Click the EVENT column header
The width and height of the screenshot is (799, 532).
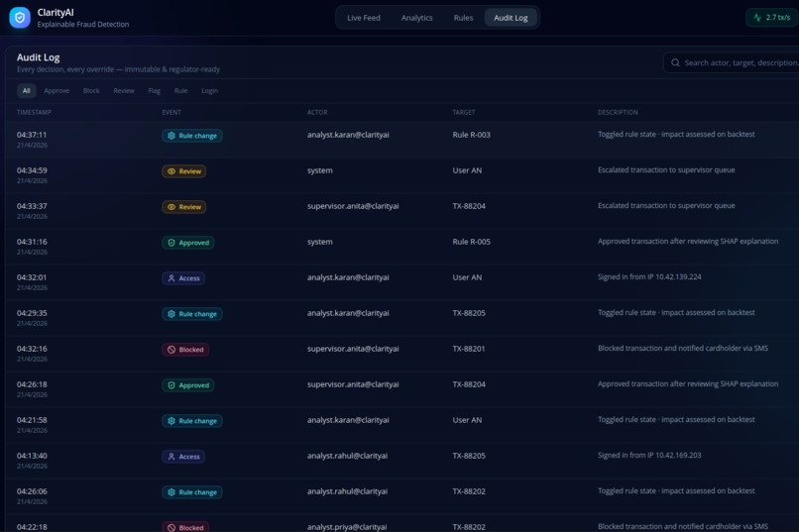coord(171,112)
